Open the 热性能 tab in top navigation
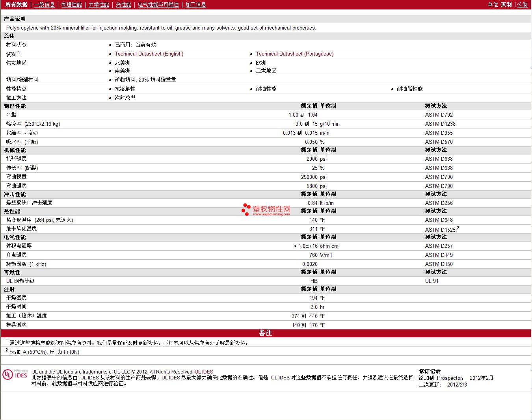This screenshot has height=420, width=532. click(x=123, y=5)
